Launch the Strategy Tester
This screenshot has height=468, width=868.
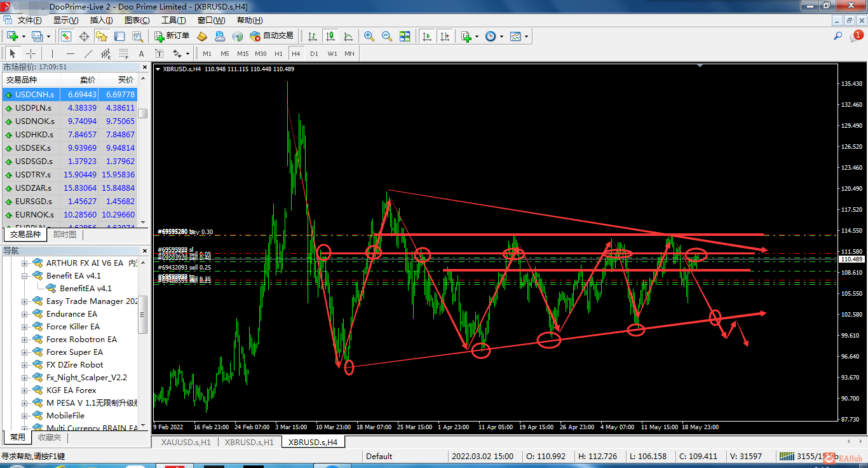coord(137,36)
